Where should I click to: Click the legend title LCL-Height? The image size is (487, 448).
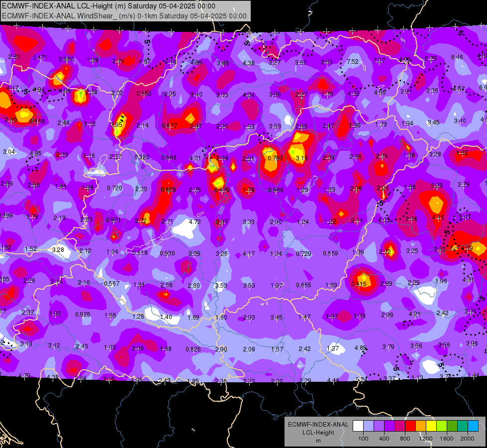coord(318,433)
